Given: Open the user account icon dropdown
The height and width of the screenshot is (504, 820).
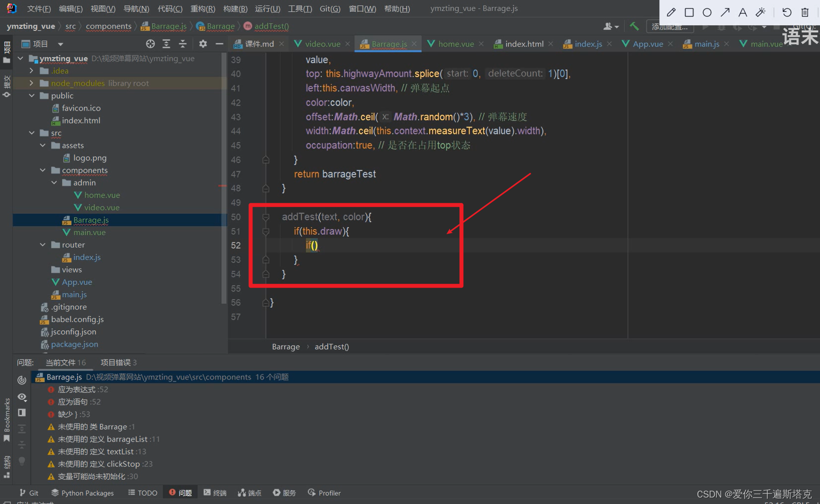Looking at the screenshot, I should (x=611, y=26).
